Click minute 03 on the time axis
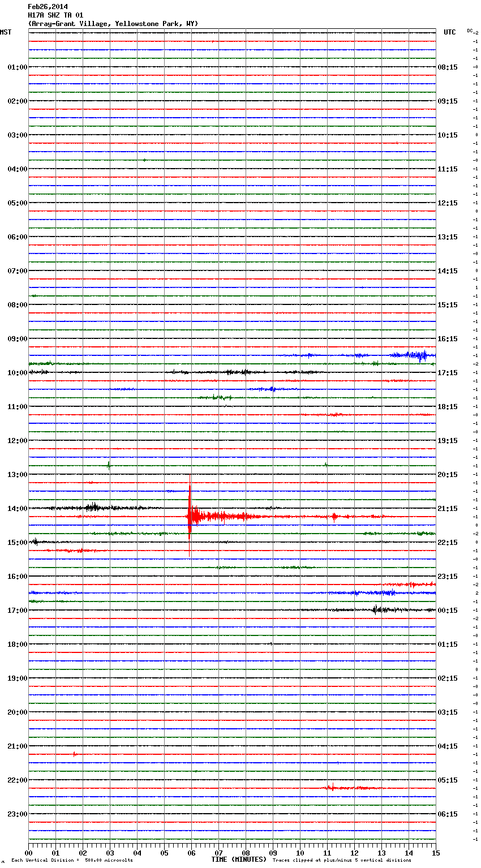 pos(110,853)
